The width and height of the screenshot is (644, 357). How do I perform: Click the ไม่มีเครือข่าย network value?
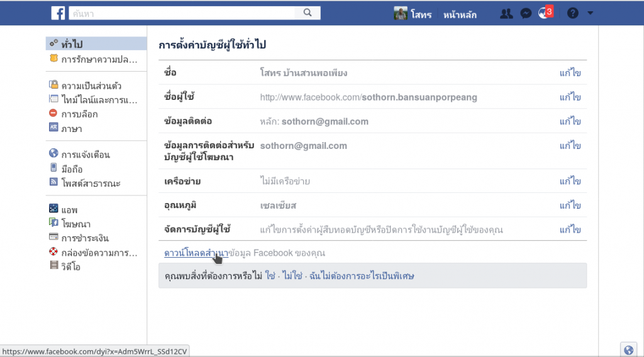[x=285, y=181]
